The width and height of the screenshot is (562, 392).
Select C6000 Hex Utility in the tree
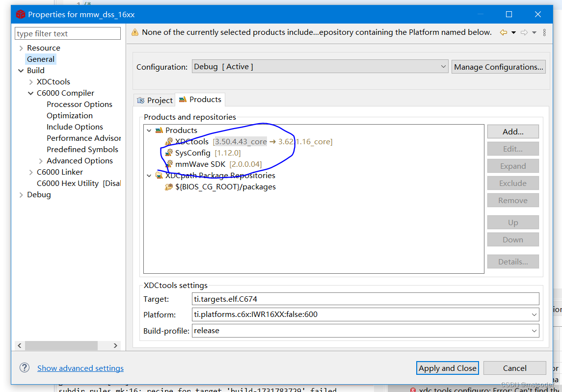(x=79, y=183)
